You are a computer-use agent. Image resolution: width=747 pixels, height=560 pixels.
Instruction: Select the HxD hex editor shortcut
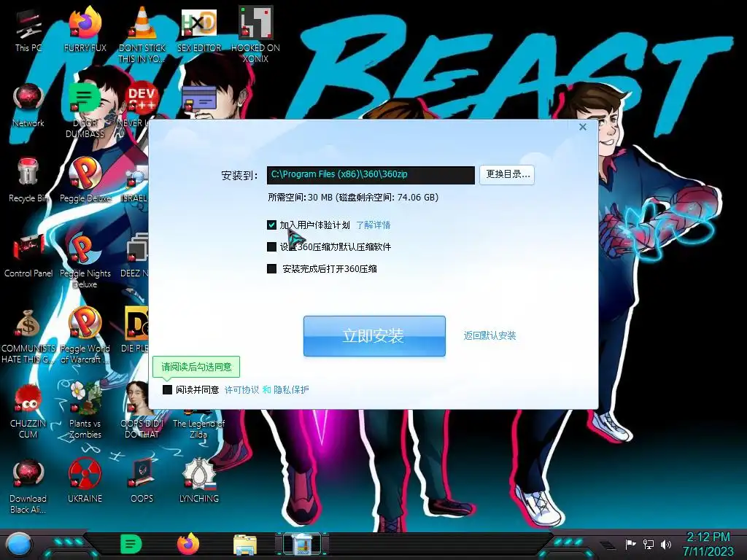tap(199, 31)
